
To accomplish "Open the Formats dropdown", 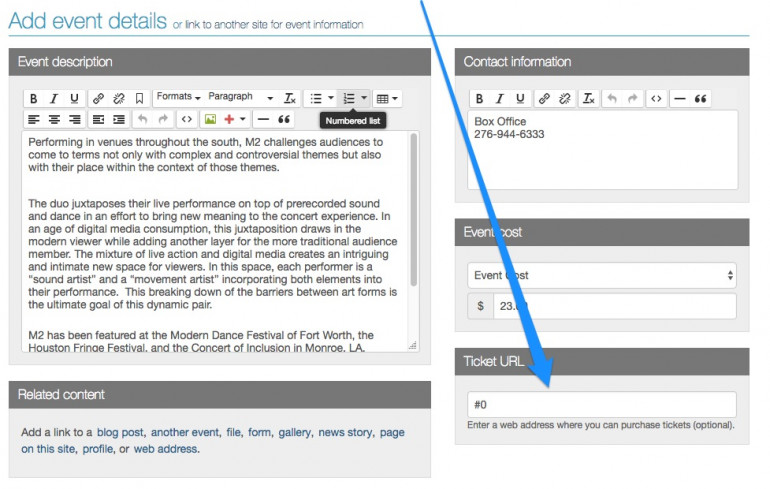I will [178, 97].
